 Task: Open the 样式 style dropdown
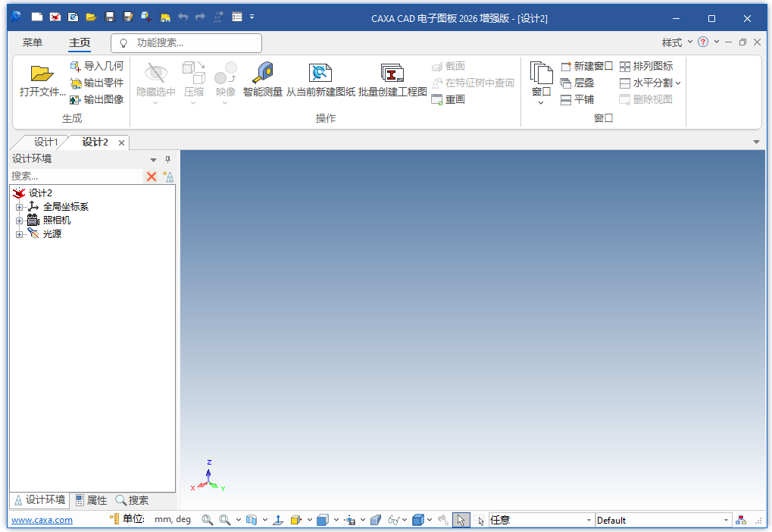(677, 42)
